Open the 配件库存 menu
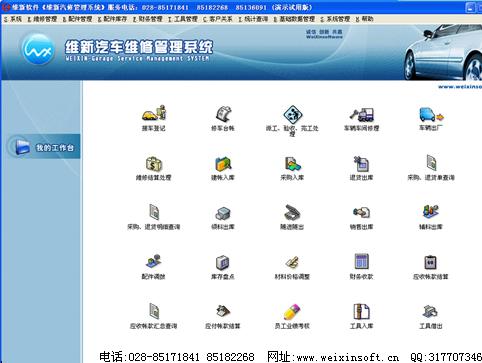 (x=113, y=19)
